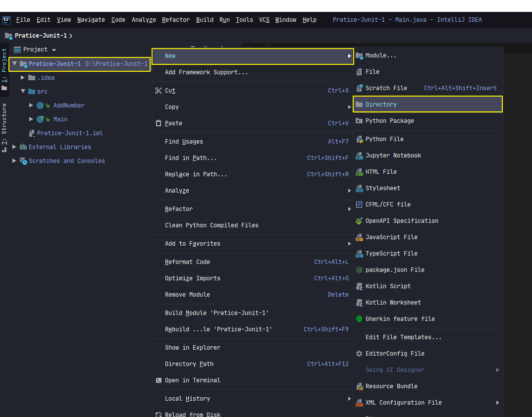The image size is (532, 417).
Task: Open Local History submenu
Action: pyautogui.click(x=253, y=399)
